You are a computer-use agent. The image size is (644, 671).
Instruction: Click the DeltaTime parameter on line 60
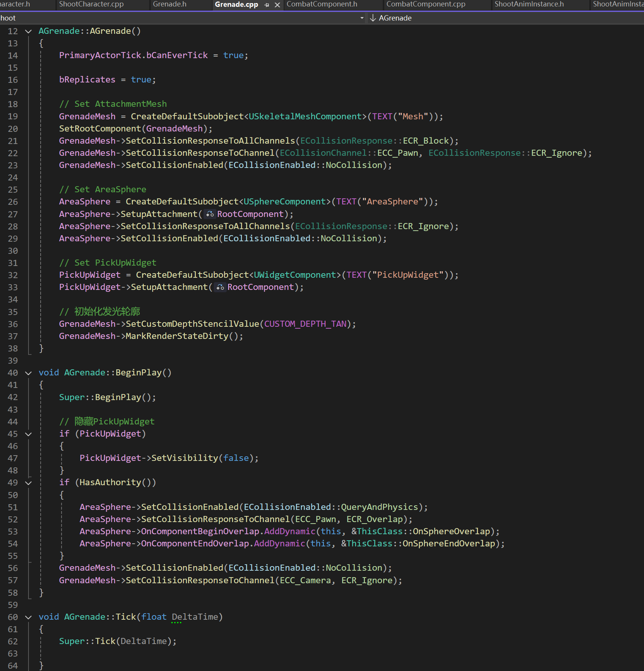tap(195, 617)
